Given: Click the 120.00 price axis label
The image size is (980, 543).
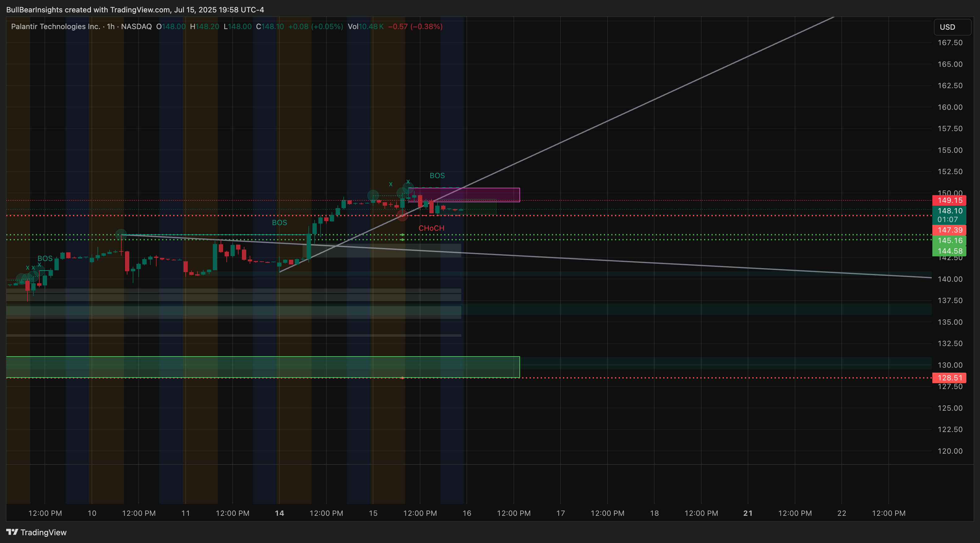Looking at the screenshot, I should tap(950, 451).
